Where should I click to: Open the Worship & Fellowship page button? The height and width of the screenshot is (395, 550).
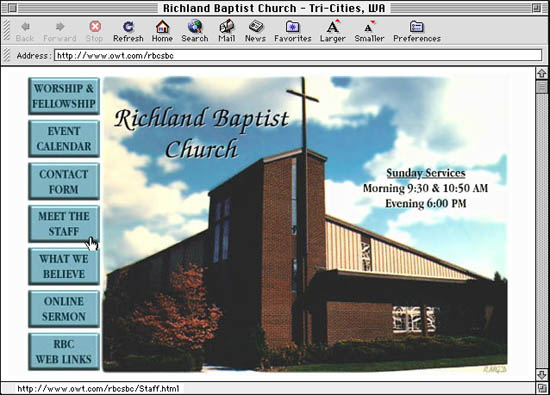[x=64, y=96]
